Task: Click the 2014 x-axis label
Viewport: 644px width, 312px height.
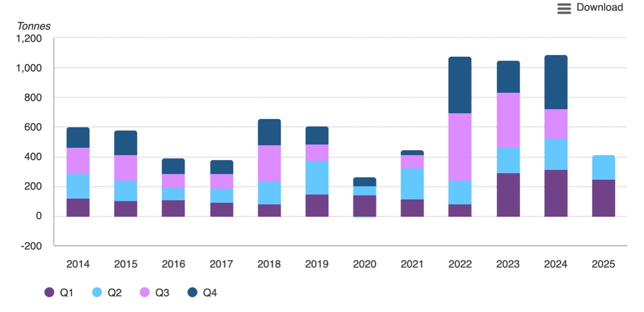Action: tap(78, 264)
